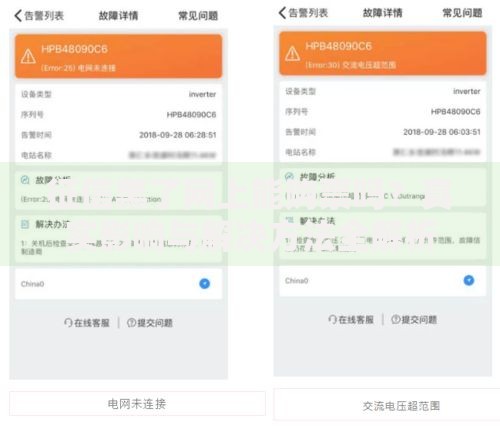Click 解决办法 icon in left screen
This screenshot has width=500, height=429.
coord(25,224)
